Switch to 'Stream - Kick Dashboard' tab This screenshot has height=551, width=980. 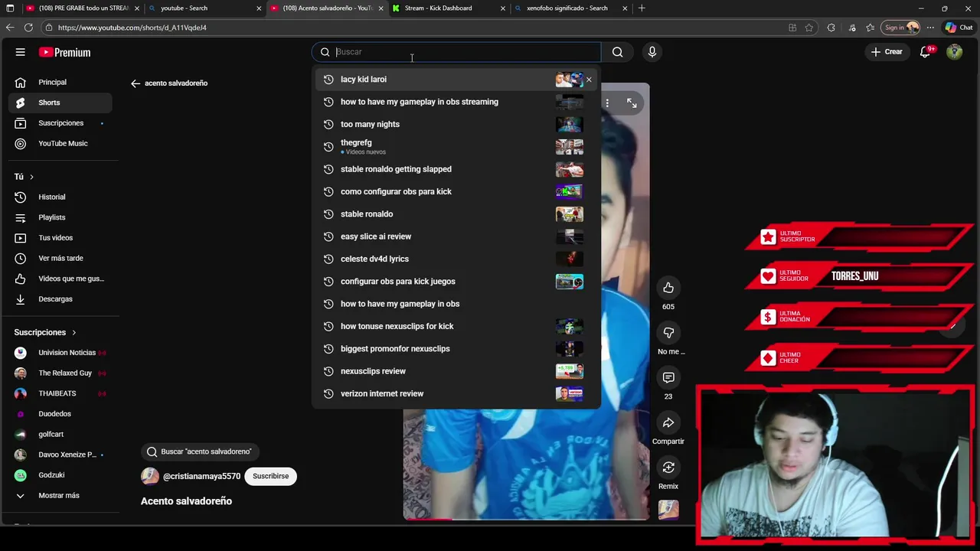click(448, 8)
